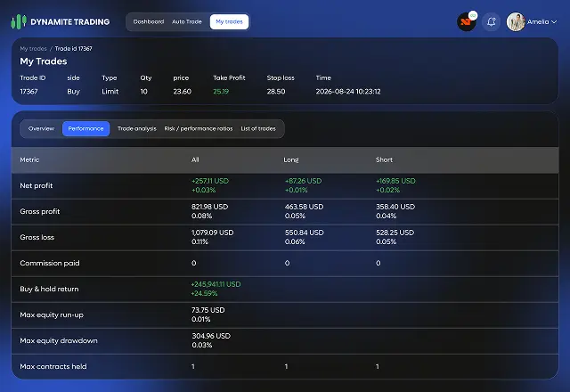Click the Trade id 17367 breadcrumb
Image resolution: width=570 pixels, height=392 pixels.
(74, 49)
